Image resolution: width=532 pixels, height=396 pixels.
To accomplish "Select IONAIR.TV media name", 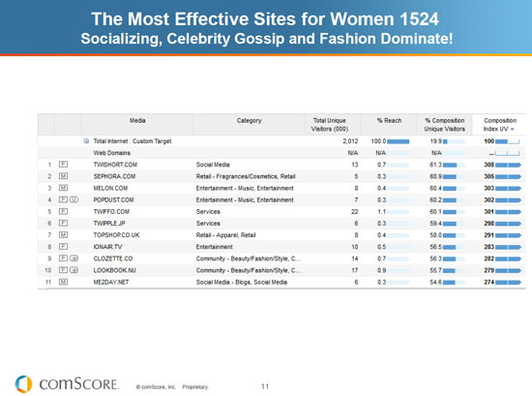I will pos(107,247).
